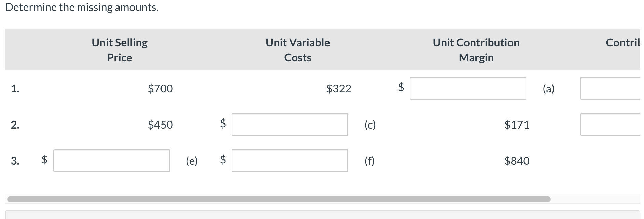Image resolution: width=644 pixels, height=219 pixels.
Task: Click the "Determine the missing amounts" instruction text
Action: pos(82,7)
